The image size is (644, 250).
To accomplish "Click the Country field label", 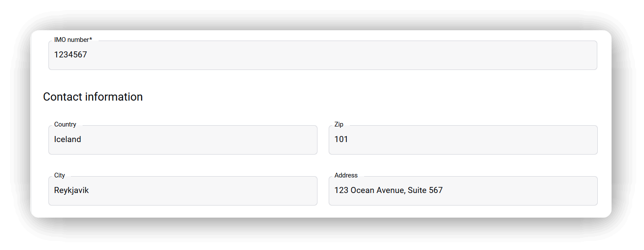I will coord(65,124).
